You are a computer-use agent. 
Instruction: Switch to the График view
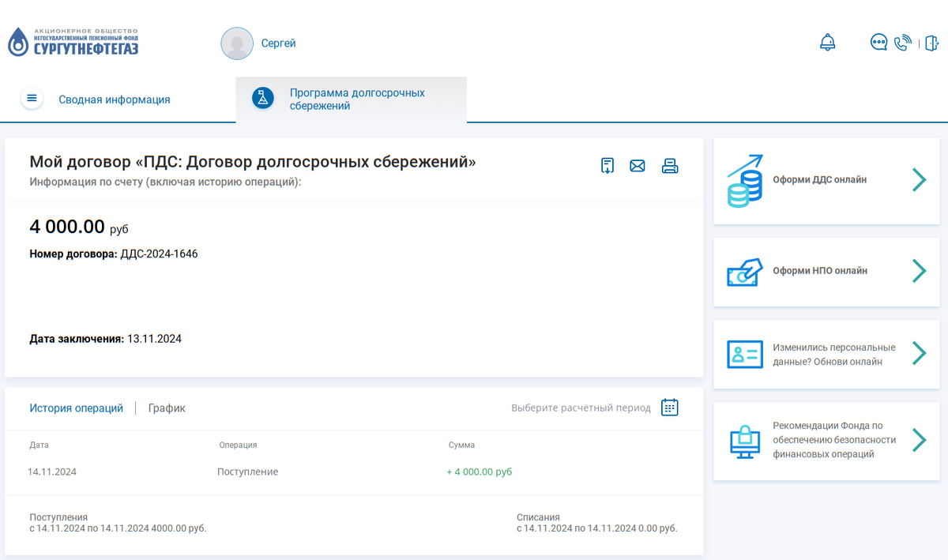click(166, 408)
